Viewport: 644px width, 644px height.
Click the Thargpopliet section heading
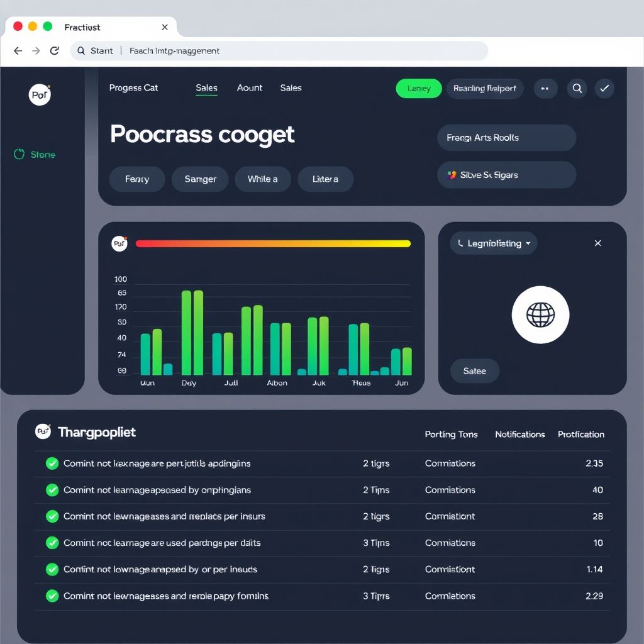(96, 432)
